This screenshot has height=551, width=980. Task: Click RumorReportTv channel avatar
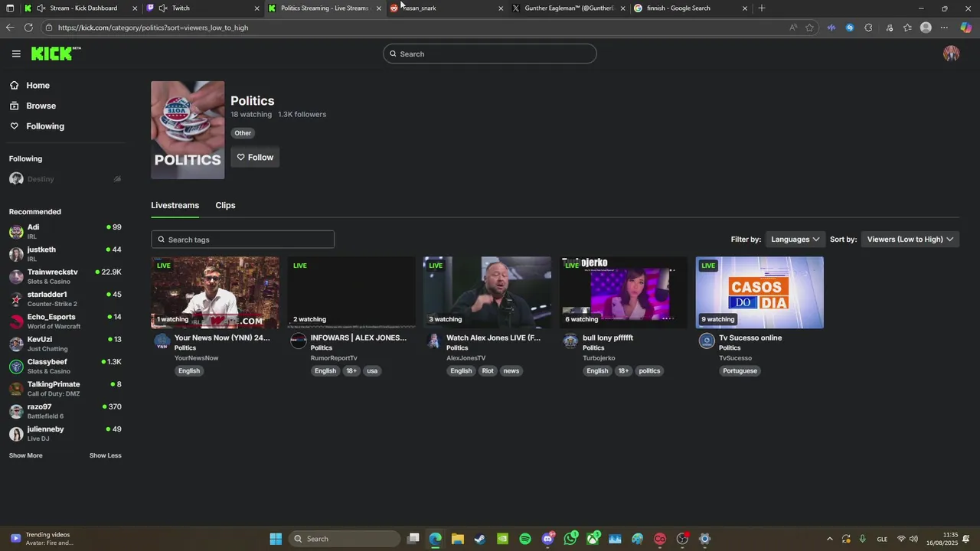point(299,341)
